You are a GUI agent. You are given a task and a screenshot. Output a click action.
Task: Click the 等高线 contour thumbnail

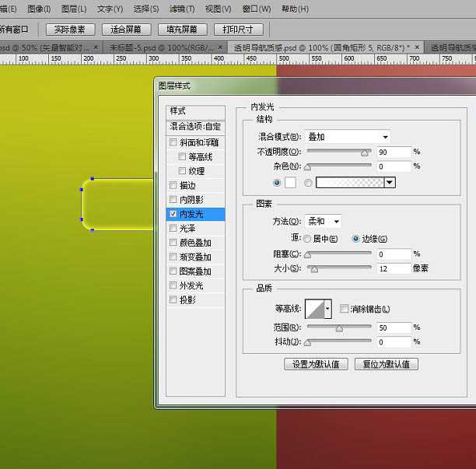[x=314, y=309]
